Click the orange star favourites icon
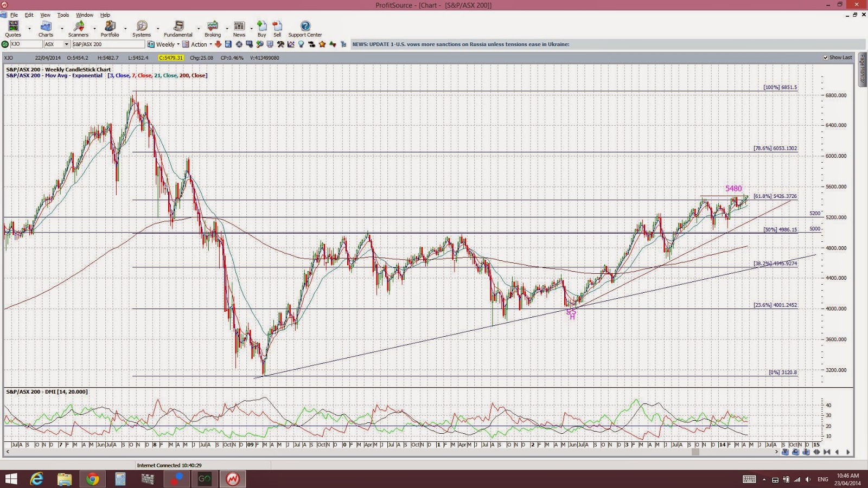868x488 pixels. pos(322,44)
